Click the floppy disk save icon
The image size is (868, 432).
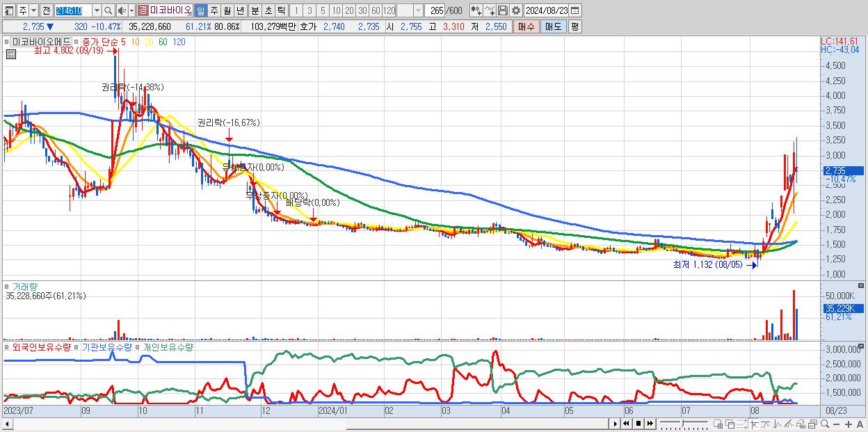coord(503,11)
